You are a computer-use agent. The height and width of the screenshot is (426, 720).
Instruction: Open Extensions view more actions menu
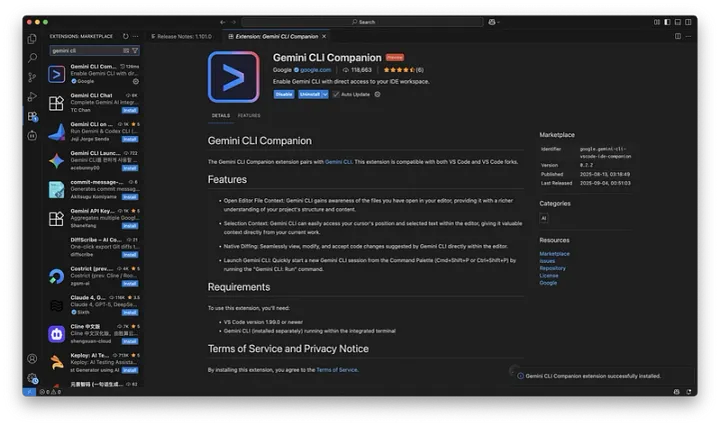[135, 36]
